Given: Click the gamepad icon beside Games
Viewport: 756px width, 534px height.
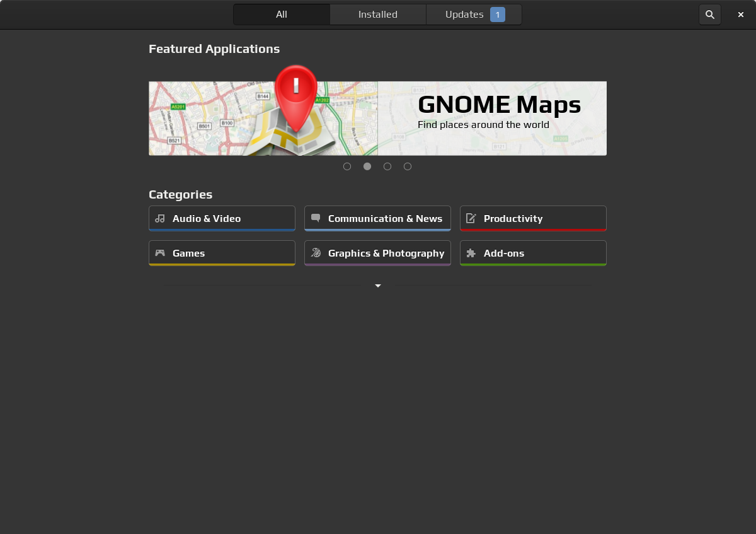Looking at the screenshot, I should pyautogui.click(x=160, y=253).
